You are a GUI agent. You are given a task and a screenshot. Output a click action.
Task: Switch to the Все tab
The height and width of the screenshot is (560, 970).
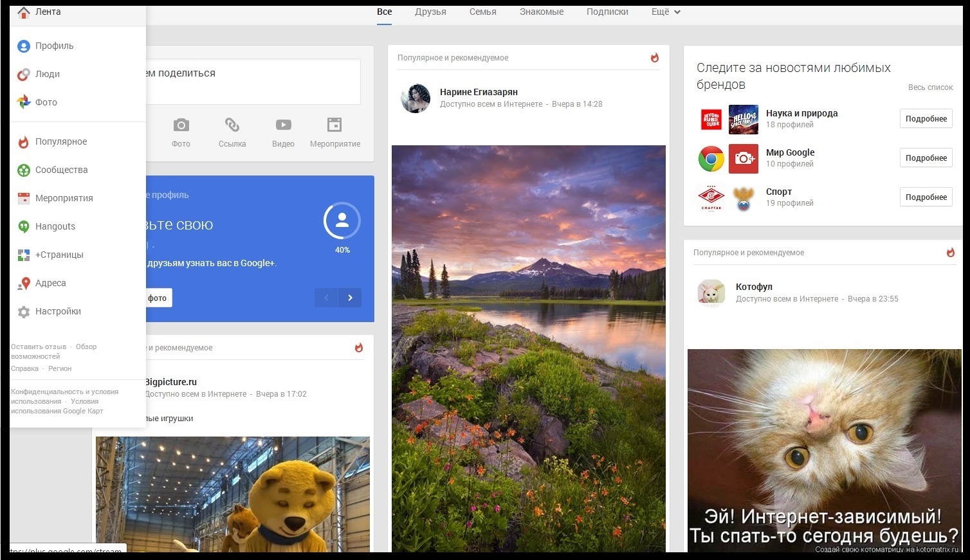[x=385, y=12]
